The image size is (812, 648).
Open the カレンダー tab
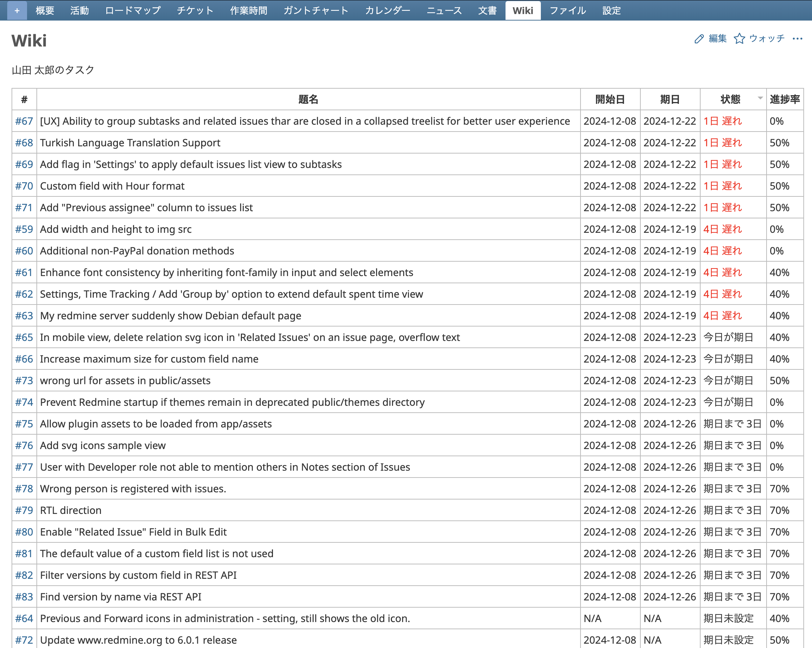387,10
